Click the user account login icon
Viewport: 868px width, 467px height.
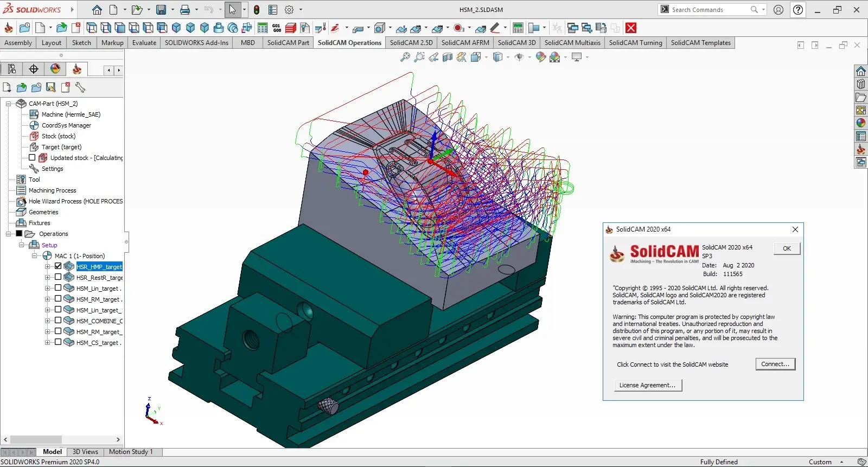(x=778, y=10)
